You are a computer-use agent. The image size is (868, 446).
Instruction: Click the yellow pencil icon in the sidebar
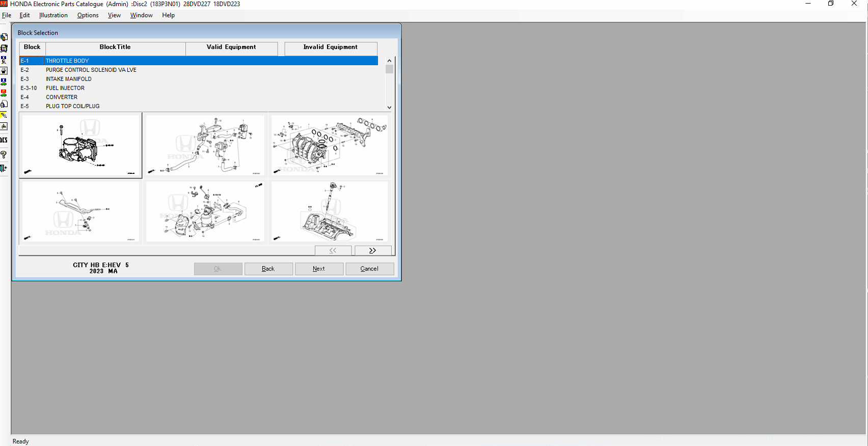pyautogui.click(x=4, y=115)
